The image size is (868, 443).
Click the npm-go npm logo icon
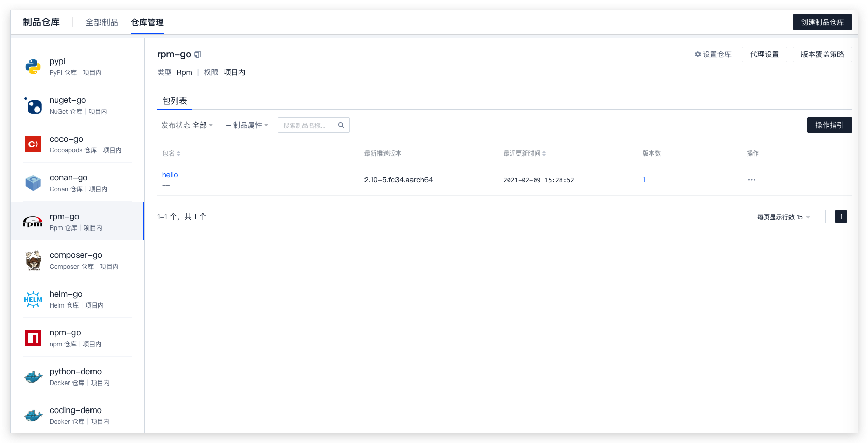pos(33,338)
